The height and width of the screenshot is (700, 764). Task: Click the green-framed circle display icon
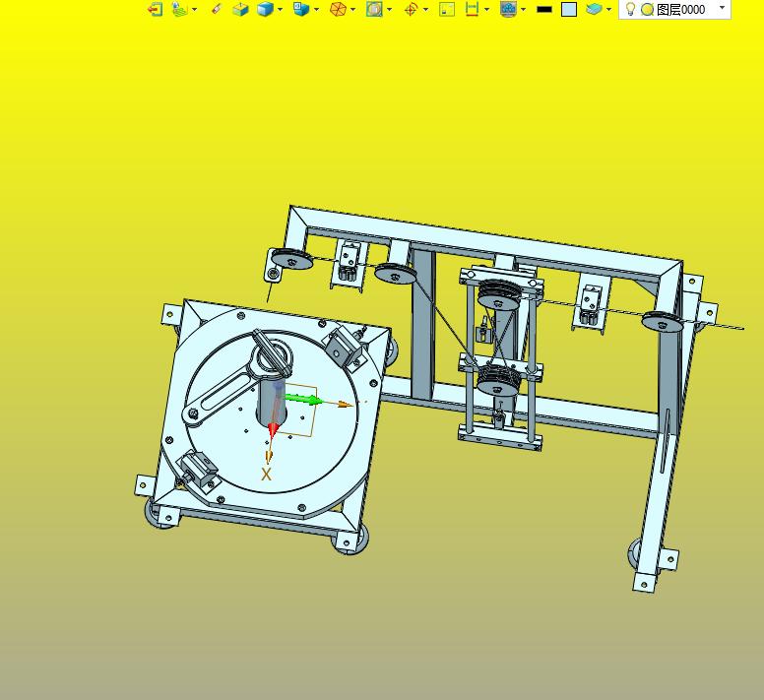374,9
